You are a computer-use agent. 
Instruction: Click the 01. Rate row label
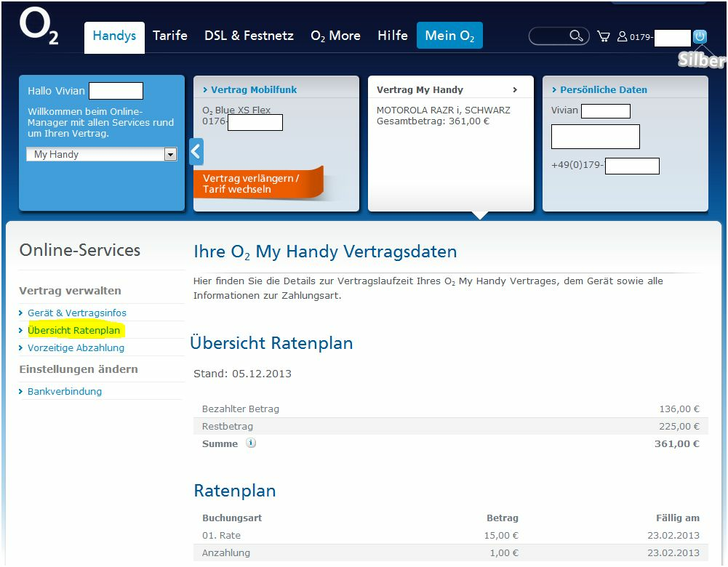point(221,535)
